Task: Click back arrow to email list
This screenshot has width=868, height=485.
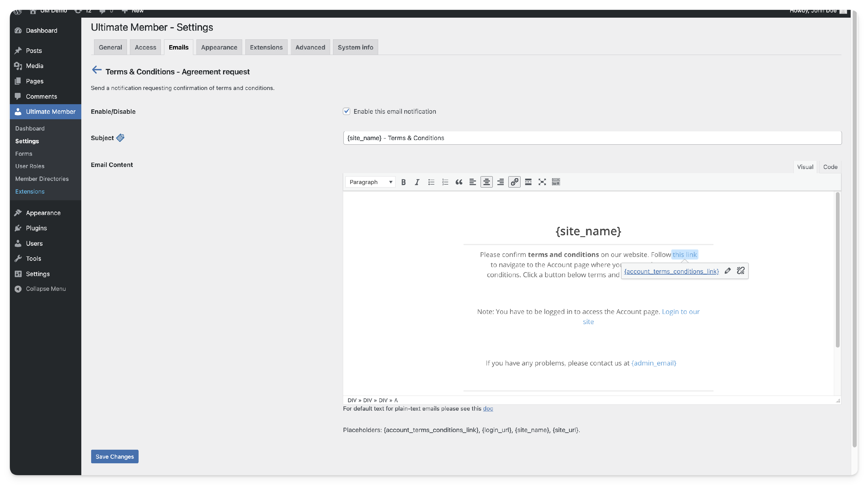Action: point(97,70)
